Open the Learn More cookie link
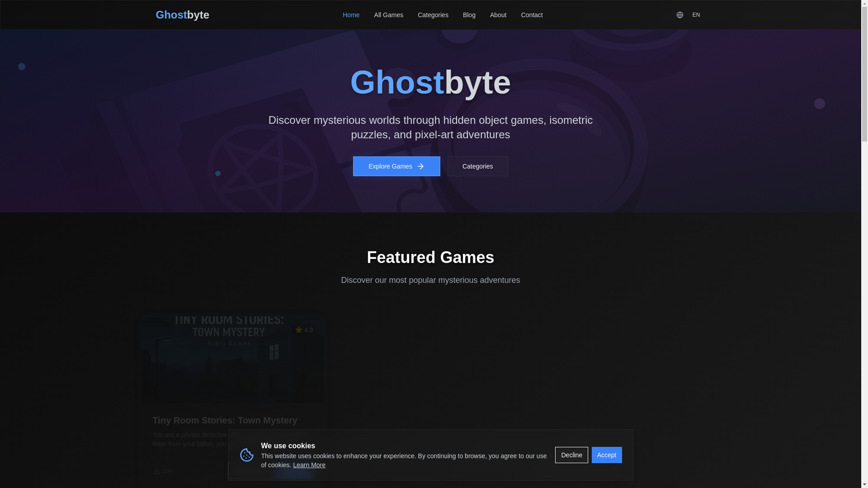The image size is (868, 488). pyautogui.click(x=309, y=465)
